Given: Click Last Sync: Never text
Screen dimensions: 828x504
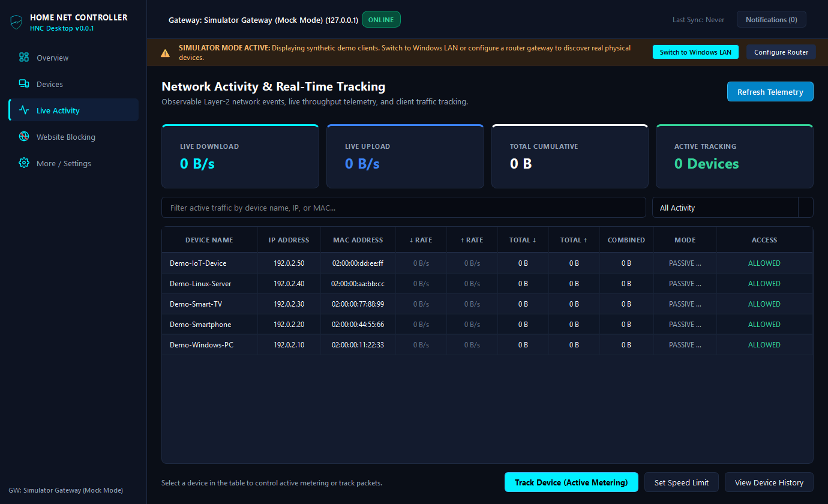Looking at the screenshot, I should 698,20.
